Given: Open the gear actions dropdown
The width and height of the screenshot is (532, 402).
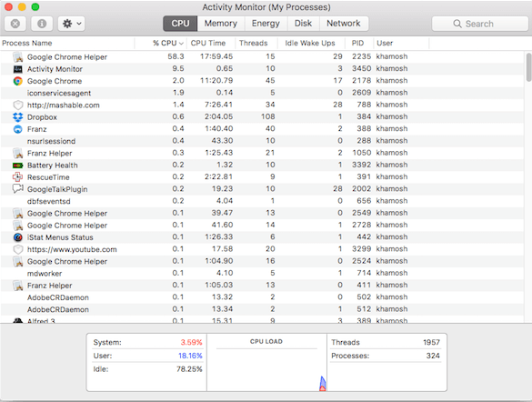Looking at the screenshot, I should point(71,24).
